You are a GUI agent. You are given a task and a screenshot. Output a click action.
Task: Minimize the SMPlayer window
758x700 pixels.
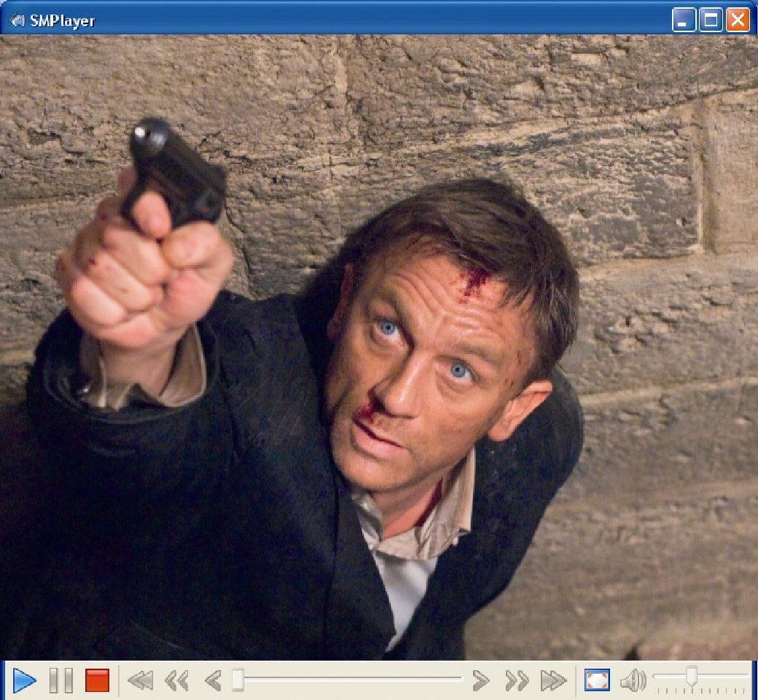683,20
